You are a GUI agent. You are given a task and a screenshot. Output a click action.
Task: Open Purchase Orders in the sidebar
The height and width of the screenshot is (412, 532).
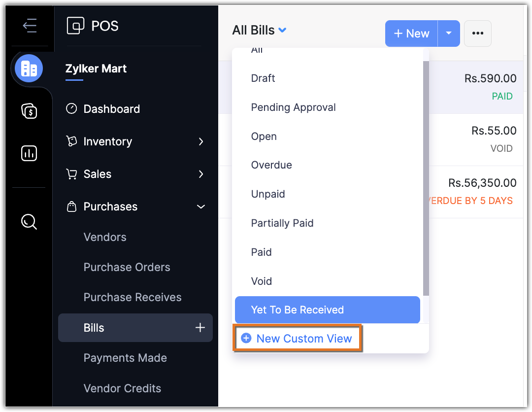127,267
